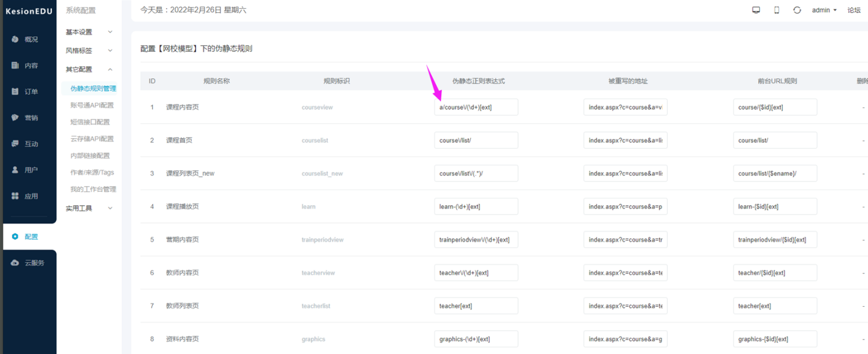
Task: Open 我的工作台管理 in the submenu
Action: 93,189
